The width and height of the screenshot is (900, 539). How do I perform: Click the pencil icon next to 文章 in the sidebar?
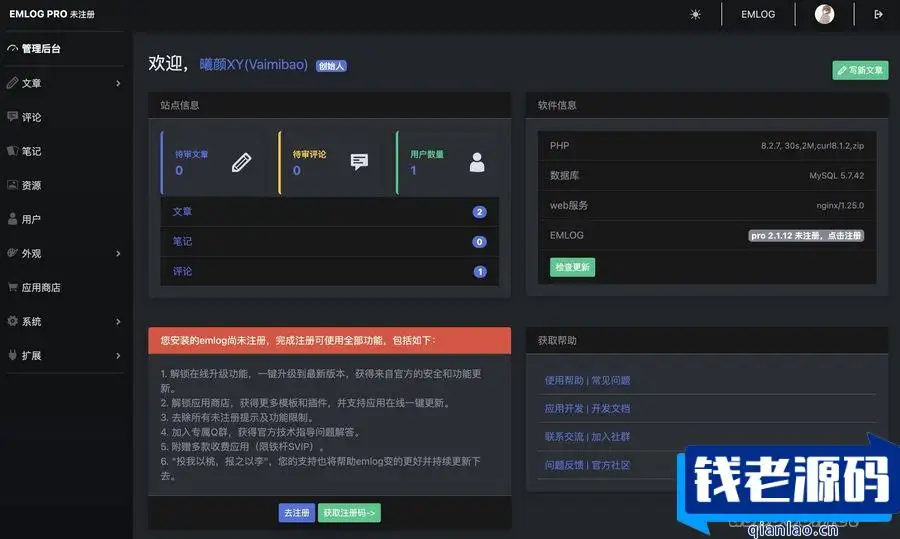(12, 83)
